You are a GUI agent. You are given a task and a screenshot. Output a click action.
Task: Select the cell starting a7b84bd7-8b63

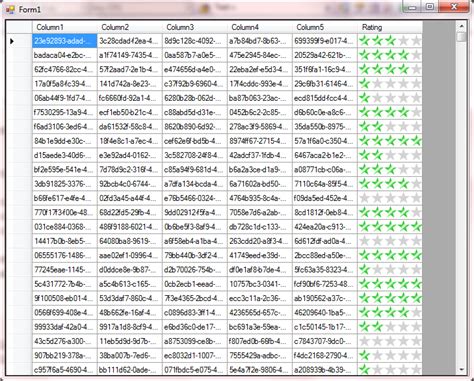260,41
